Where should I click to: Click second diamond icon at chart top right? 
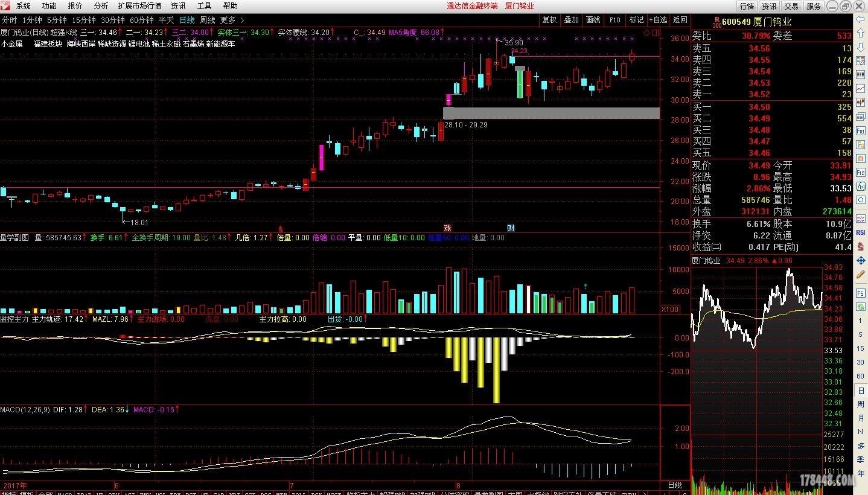tap(656, 31)
